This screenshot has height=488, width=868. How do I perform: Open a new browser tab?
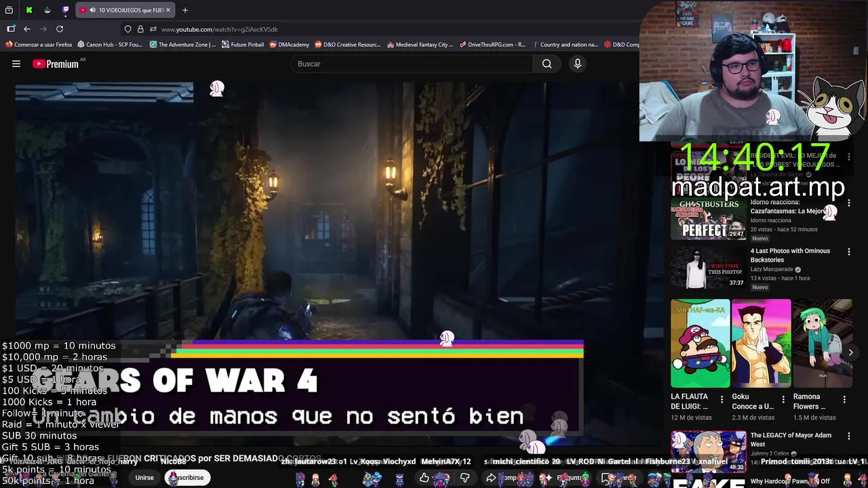point(184,10)
